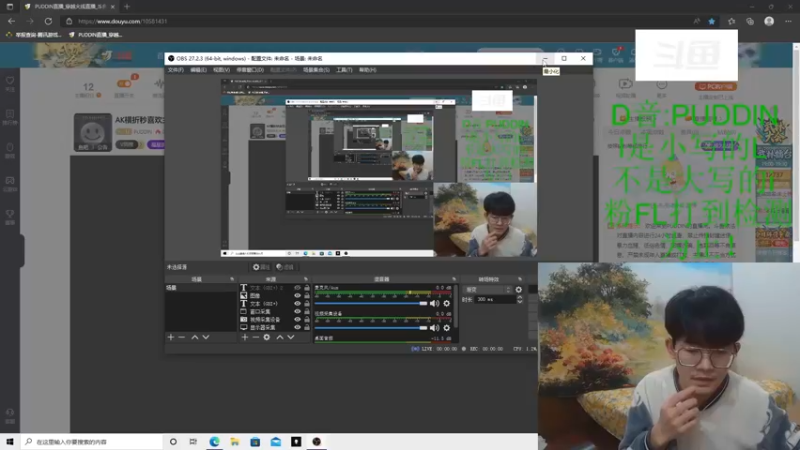The height and width of the screenshot is (450, 800).
Task: Toggle visibility of 视频采集设备 source
Action: click(297, 319)
